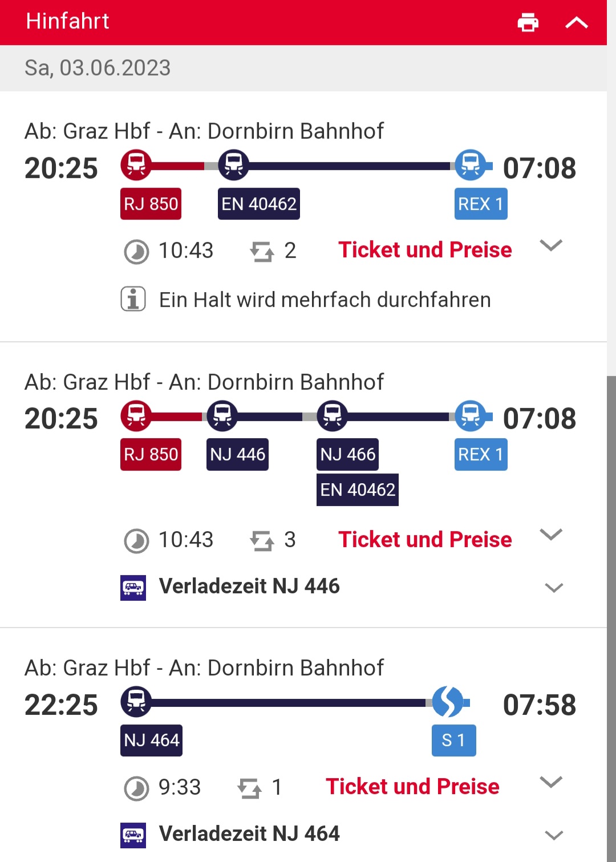Viewport: 616px width, 862px height.
Task: Click the red RJ 850 train icon in first connection
Action: tap(136, 165)
